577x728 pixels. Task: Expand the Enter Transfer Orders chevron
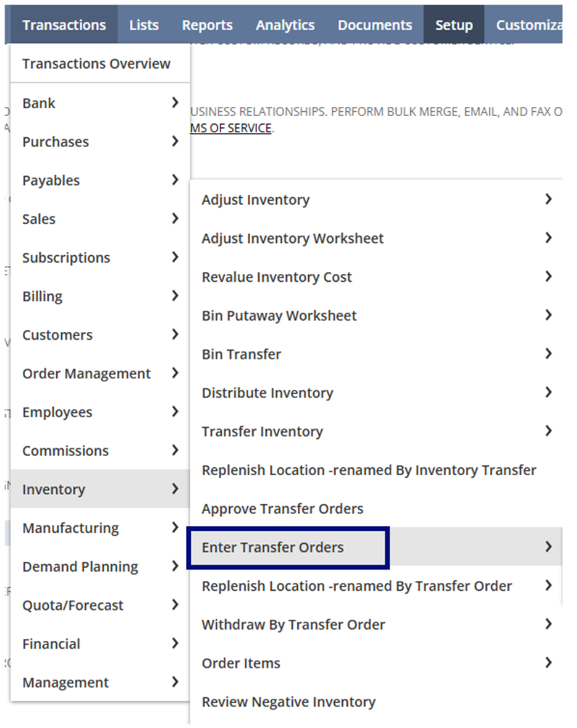pyautogui.click(x=548, y=546)
